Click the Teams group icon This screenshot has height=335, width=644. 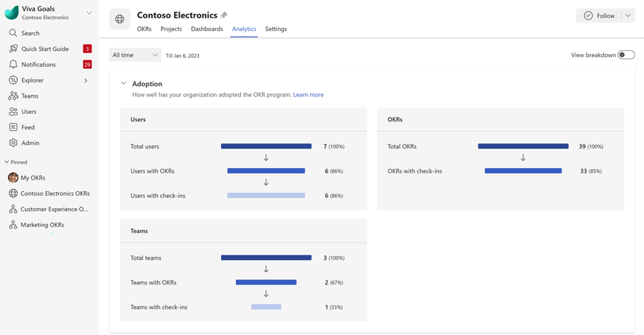coord(13,95)
